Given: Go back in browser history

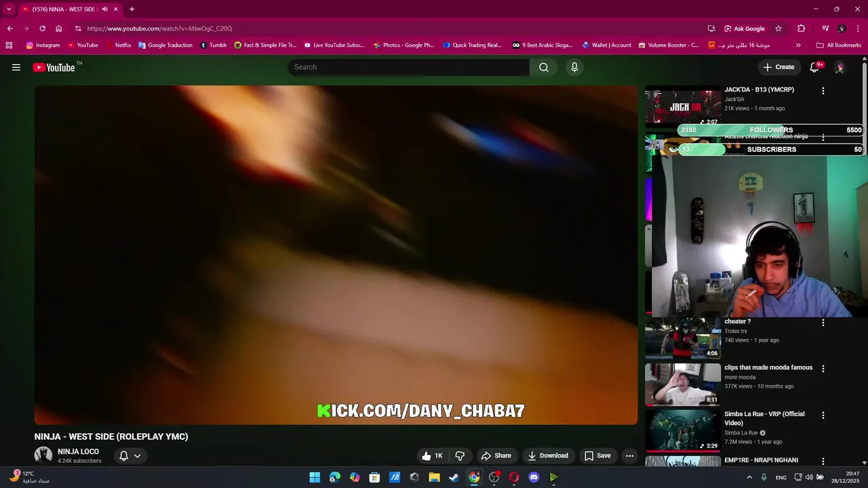Looking at the screenshot, I should click(x=9, y=28).
